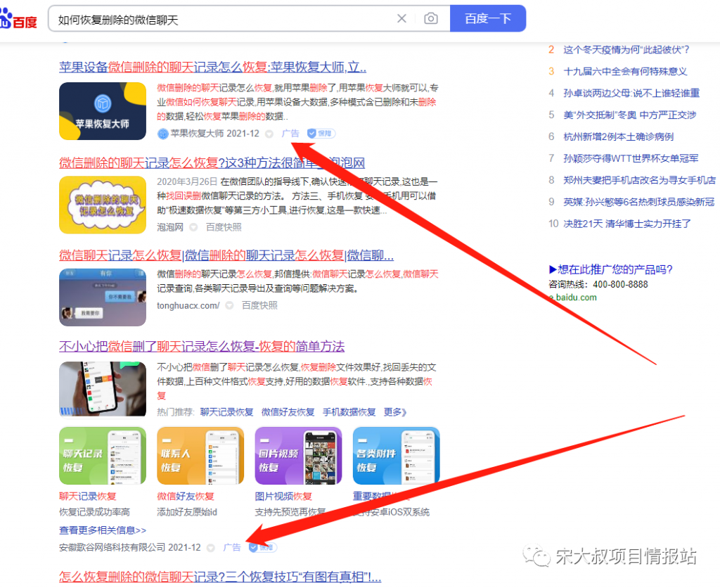Image resolution: width=720 pixels, height=588 pixels.
Task: Expand dropdown next to 苹果恢复大师 2021-12
Action: 269,134
